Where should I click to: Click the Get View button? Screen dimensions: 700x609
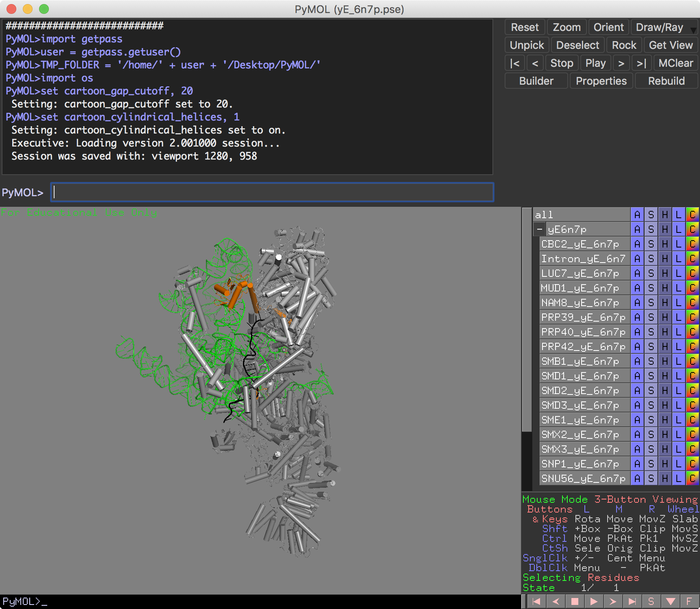[x=671, y=45]
